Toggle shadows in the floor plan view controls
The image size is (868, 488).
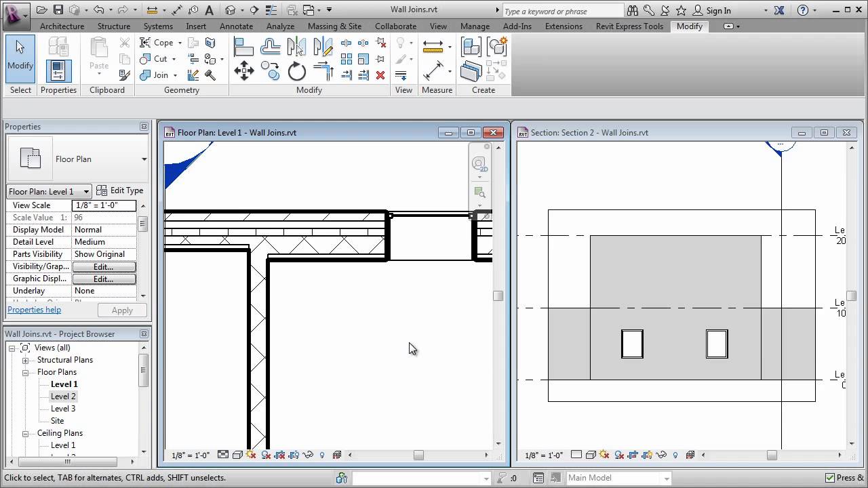pos(265,455)
